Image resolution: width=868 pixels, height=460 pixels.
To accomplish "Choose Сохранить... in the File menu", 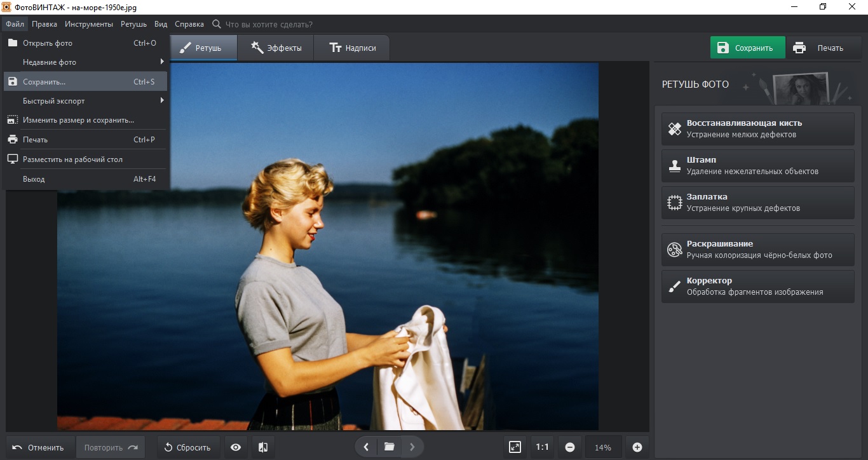I will click(x=85, y=81).
